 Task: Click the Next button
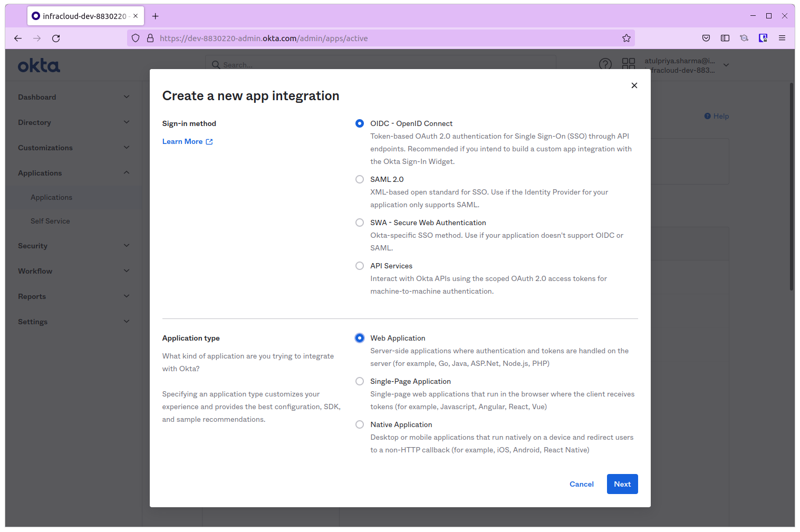pyautogui.click(x=622, y=484)
